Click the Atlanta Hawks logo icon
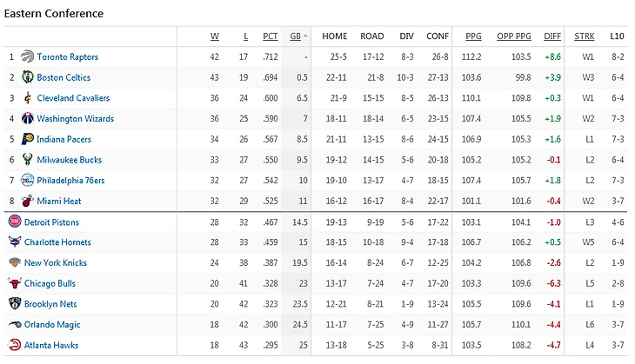Viewport: 635px width, 364px height. 15,345
